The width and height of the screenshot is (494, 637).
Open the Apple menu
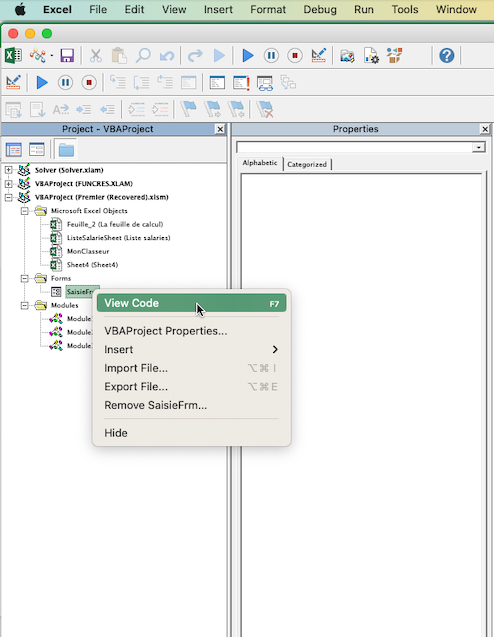coord(20,9)
